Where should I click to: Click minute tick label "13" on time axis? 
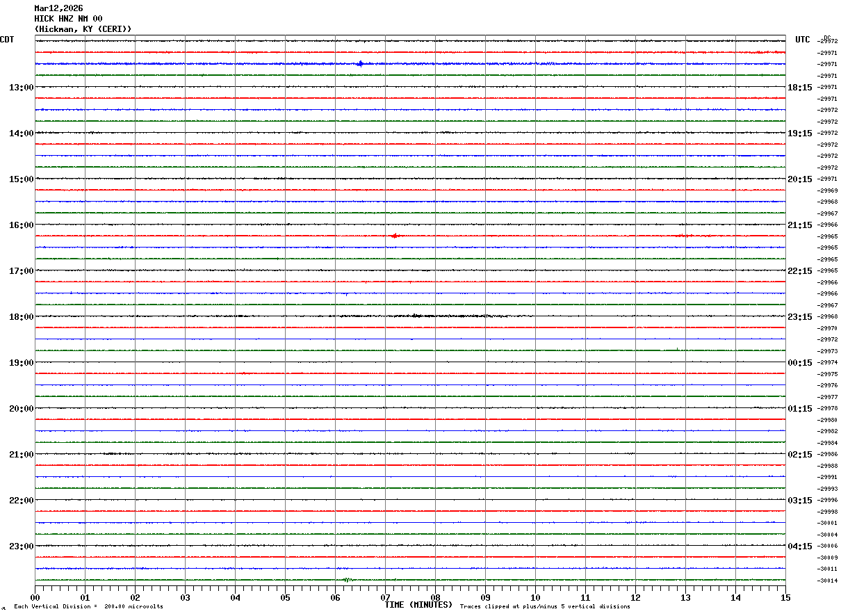685,597
